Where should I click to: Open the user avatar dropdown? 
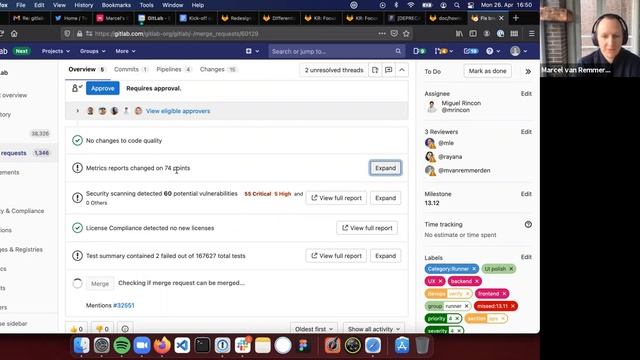coord(519,51)
